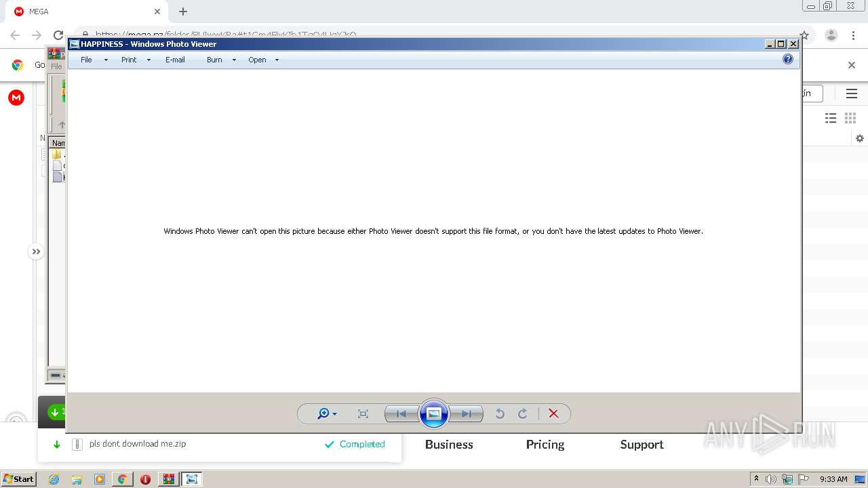Image resolution: width=868 pixels, height=488 pixels.
Task: Open Internet Explorer from taskbar
Action: [54, 479]
